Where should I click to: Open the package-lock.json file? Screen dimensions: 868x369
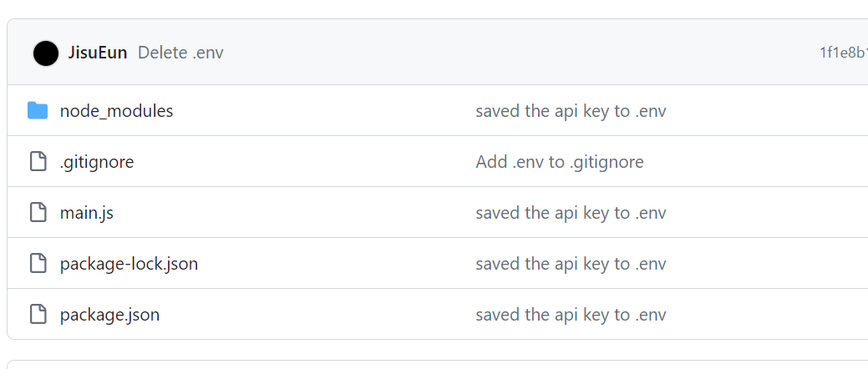(x=129, y=264)
